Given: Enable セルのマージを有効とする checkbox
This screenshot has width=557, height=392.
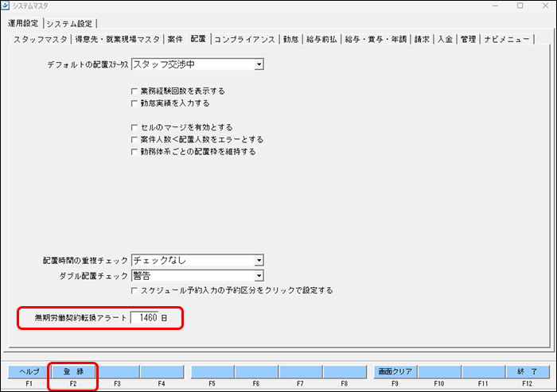Looking at the screenshot, I should point(134,127).
